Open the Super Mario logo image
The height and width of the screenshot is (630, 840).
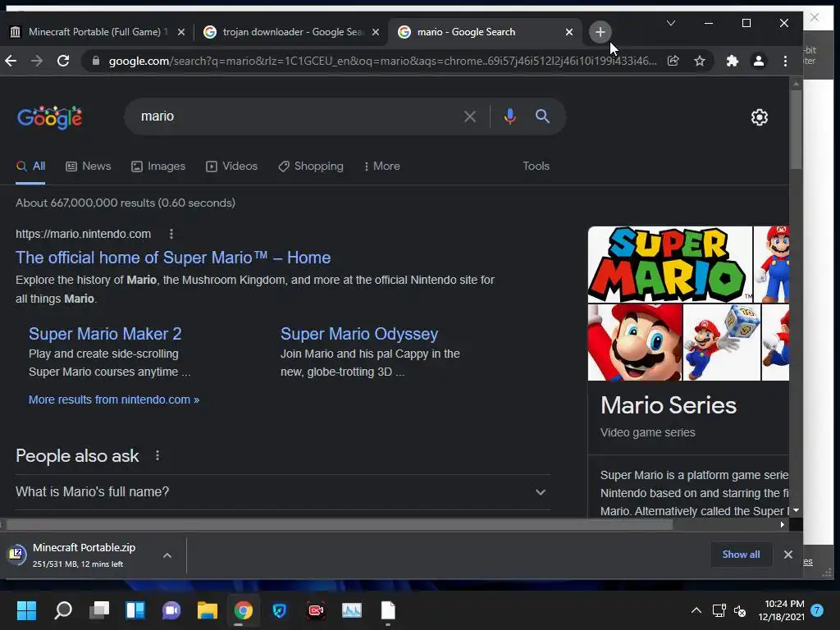tap(669, 264)
